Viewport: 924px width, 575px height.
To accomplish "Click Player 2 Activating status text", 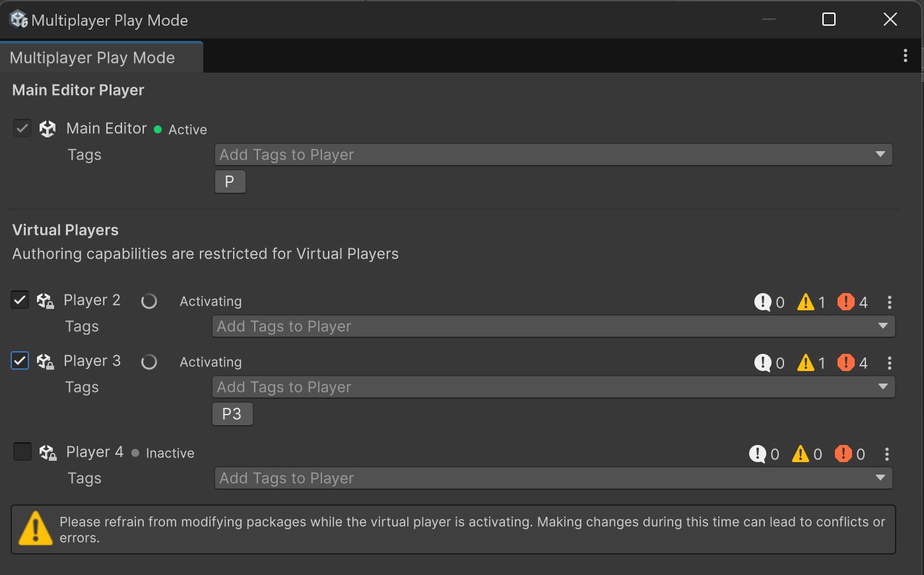I will point(211,302).
